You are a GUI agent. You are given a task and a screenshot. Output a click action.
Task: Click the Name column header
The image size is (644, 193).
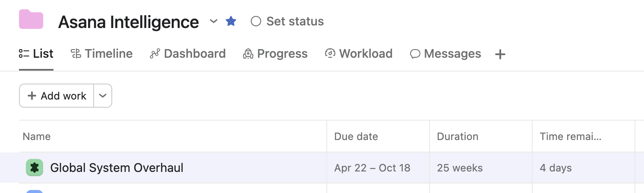point(37,137)
